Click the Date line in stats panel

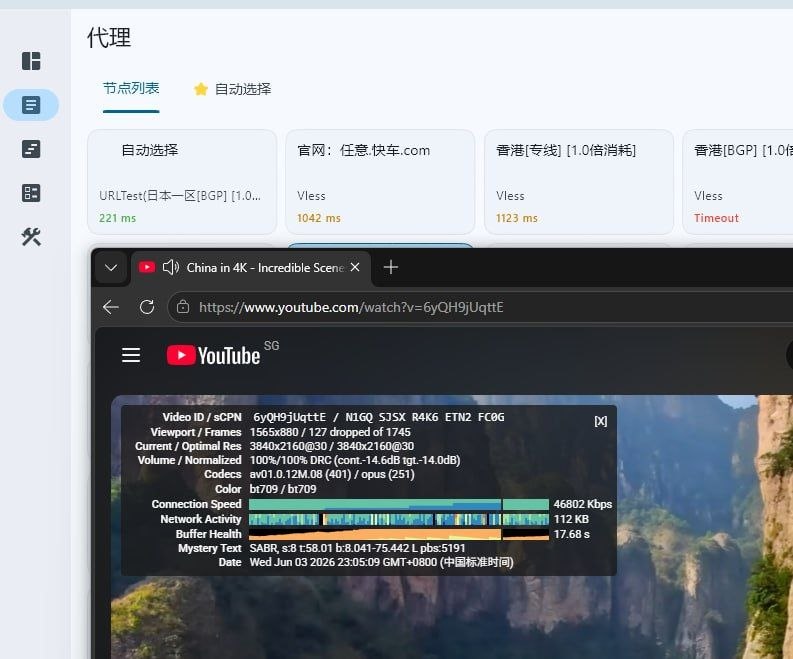pyautogui.click(x=381, y=562)
